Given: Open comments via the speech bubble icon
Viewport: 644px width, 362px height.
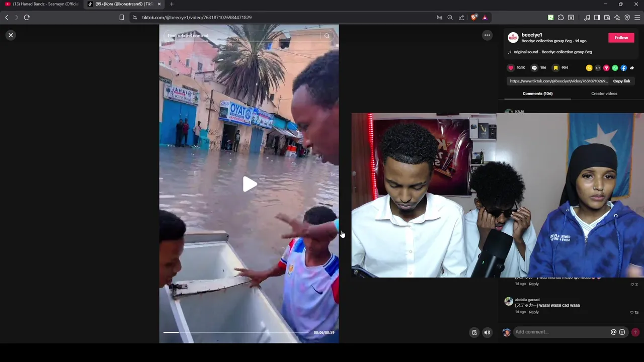Looking at the screenshot, I should [534, 68].
